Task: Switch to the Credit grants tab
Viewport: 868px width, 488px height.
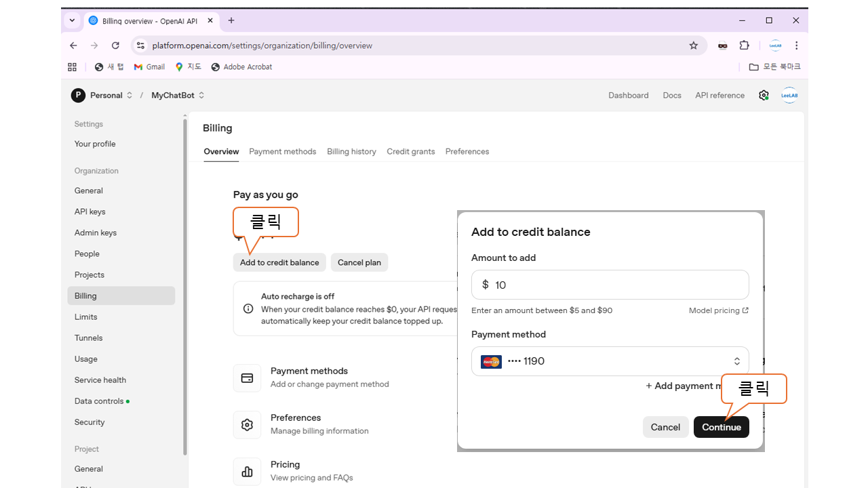Action: pos(410,152)
